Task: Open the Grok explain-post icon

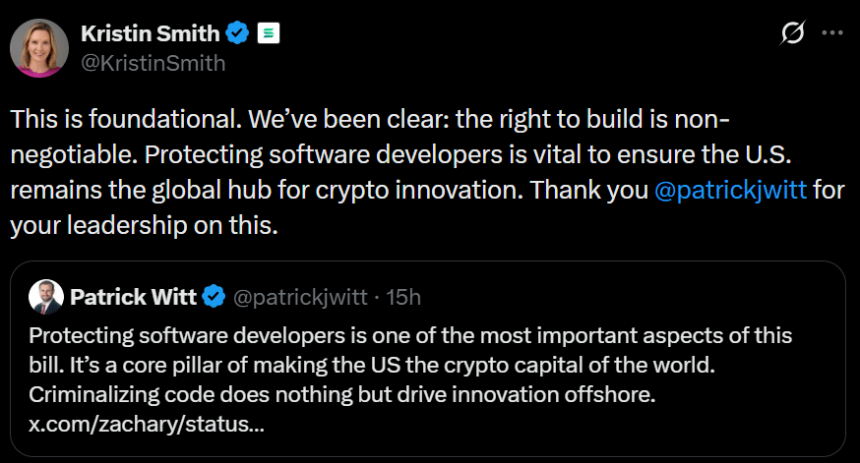Action: click(792, 34)
